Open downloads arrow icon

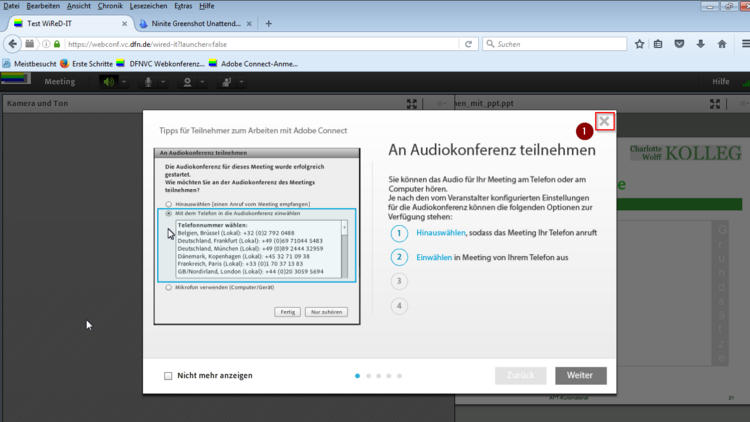pos(701,44)
